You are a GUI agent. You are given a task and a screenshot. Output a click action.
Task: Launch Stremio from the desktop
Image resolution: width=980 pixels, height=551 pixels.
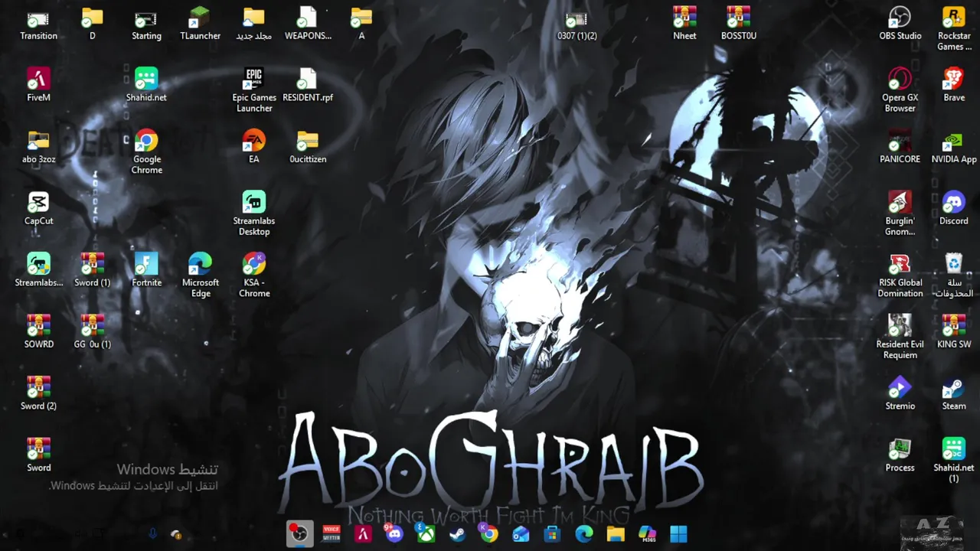pyautogui.click(x=900, y=394)
